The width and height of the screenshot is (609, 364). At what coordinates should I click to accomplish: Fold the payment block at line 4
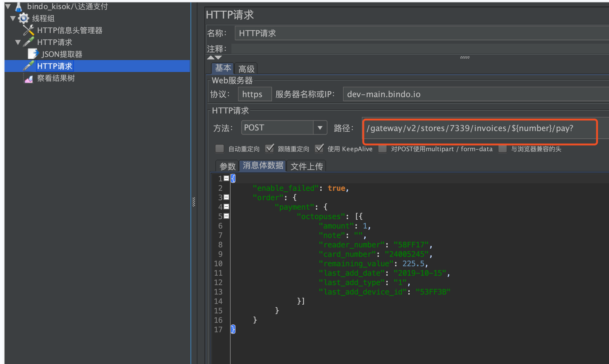pyautogui.click(x=226, y=207)
